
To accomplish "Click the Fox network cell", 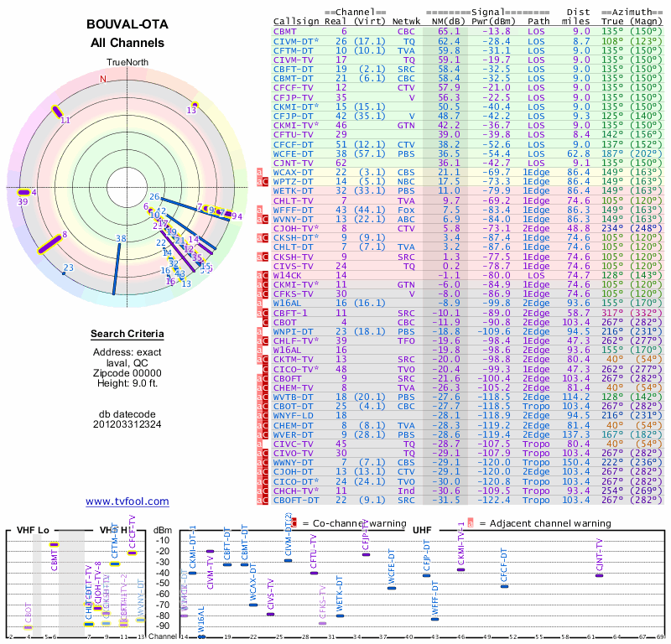I will pos(406,210).
